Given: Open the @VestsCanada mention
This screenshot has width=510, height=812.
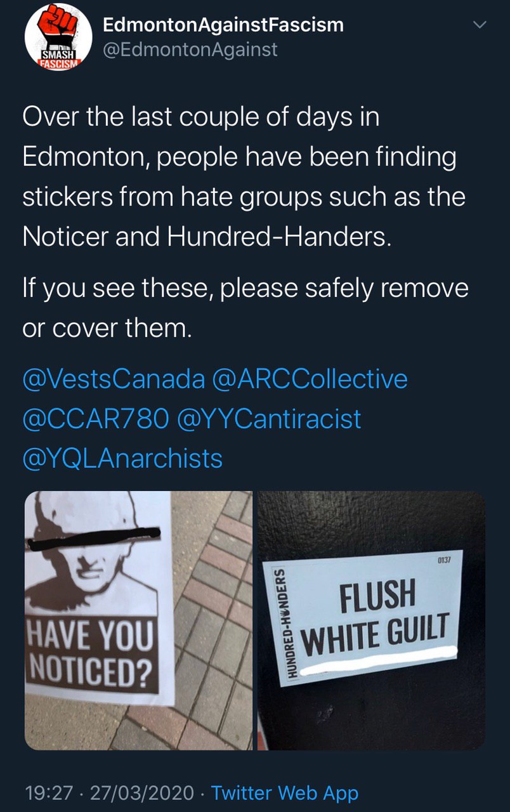Looking at the screenshot, I should click(114, 379).
